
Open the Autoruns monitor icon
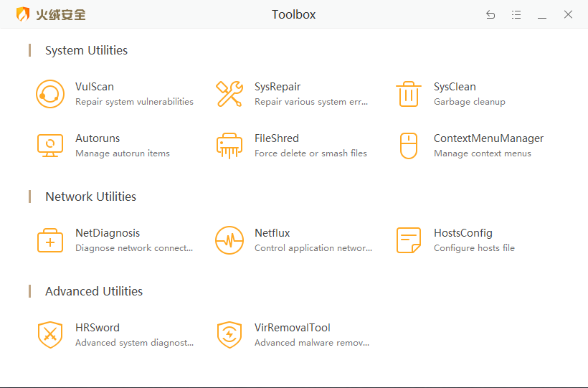pyautogui.click(x=50, y=146)
